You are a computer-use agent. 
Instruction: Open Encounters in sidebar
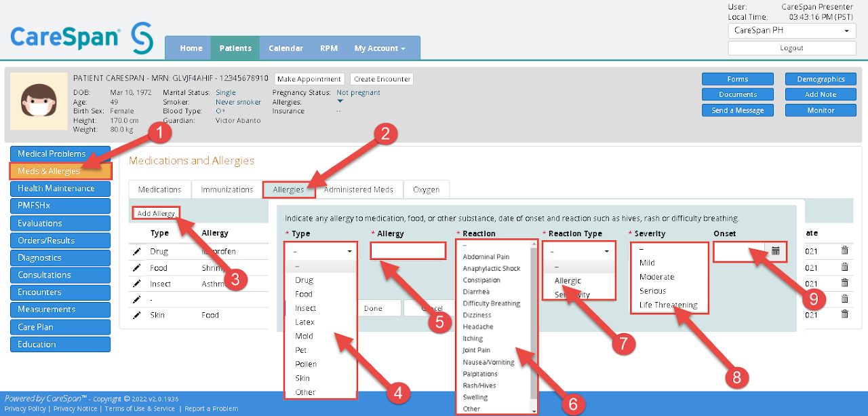(60, 292)
